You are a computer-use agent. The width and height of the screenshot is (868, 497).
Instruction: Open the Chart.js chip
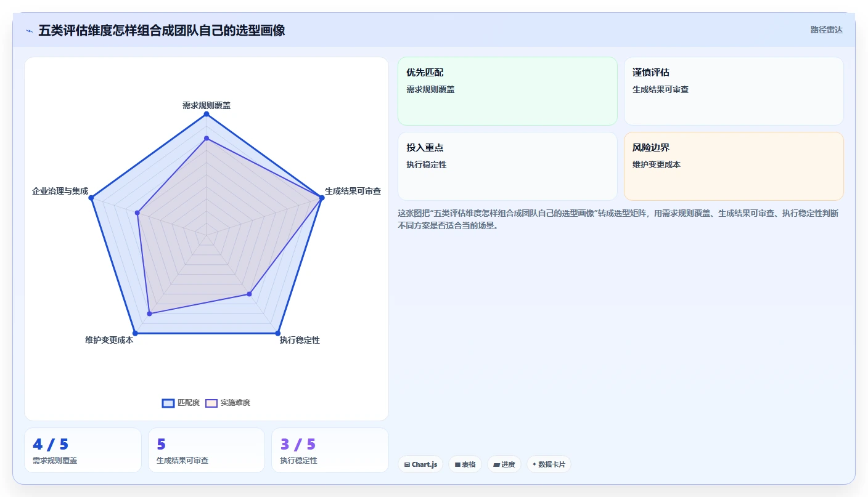(x=420, y=464)
